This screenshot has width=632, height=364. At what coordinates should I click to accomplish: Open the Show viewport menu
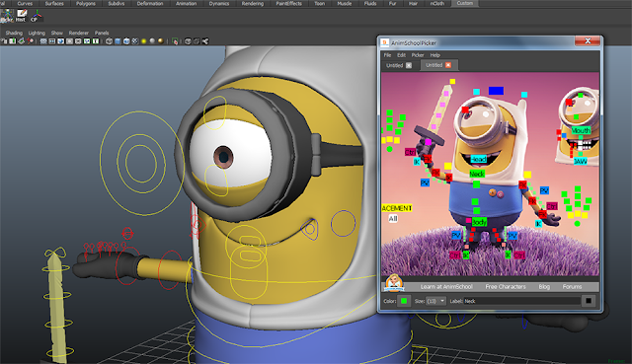click(57, 33)
